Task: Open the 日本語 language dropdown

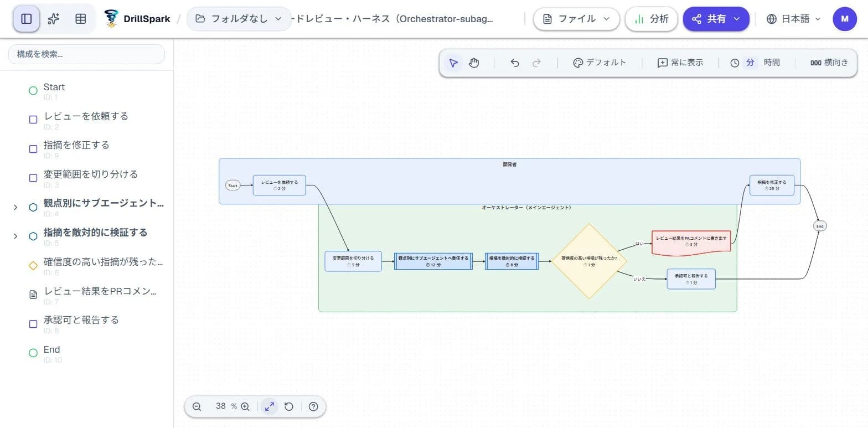Action: coord(793,19)
